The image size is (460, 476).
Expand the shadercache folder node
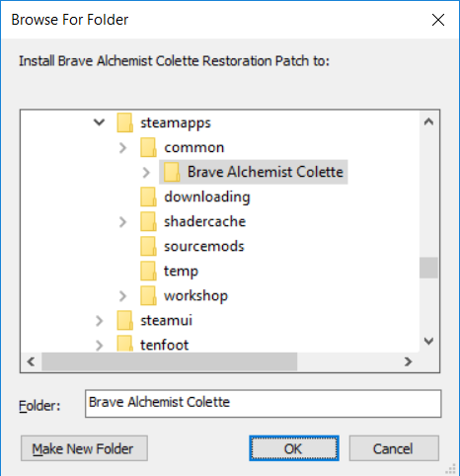(122, 222)
